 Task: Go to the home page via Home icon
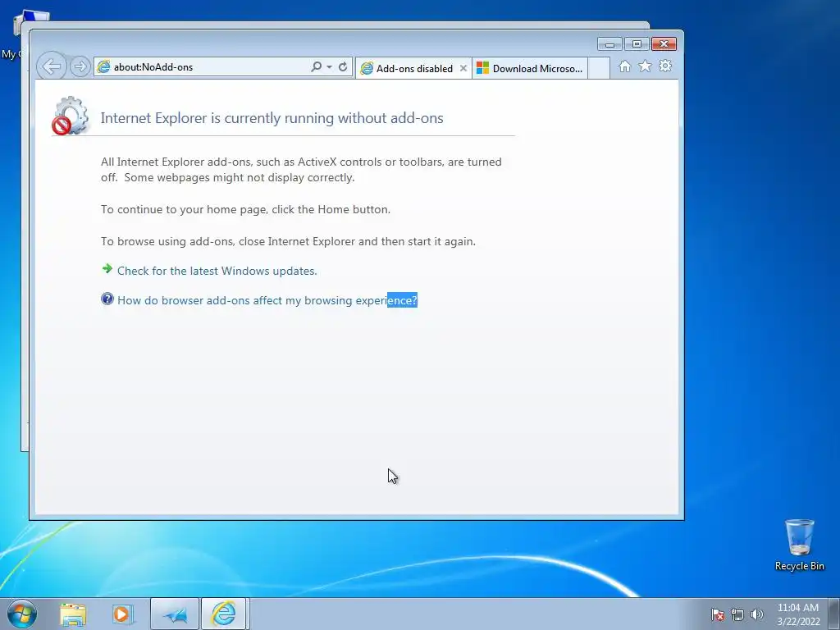[x=624, y=66]
